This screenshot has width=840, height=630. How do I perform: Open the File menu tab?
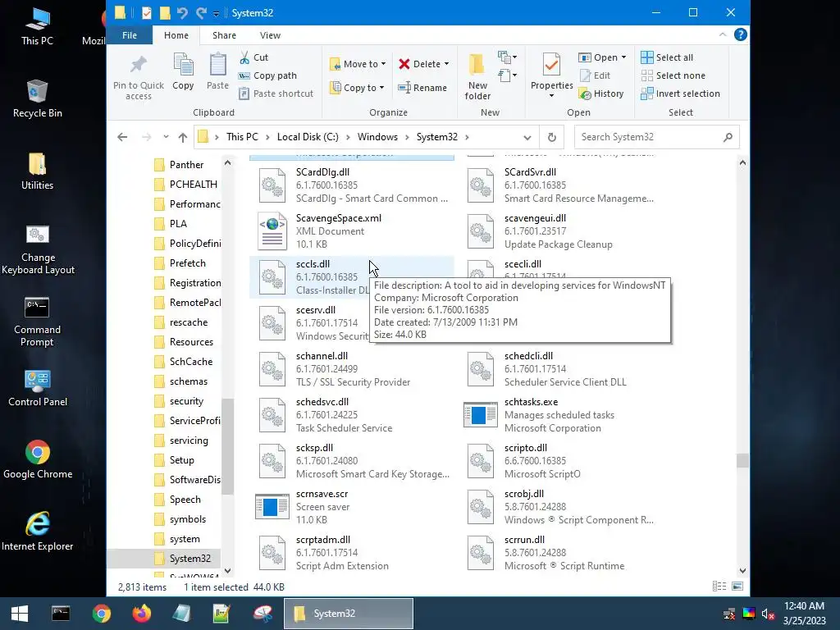[x=130, y=35]
